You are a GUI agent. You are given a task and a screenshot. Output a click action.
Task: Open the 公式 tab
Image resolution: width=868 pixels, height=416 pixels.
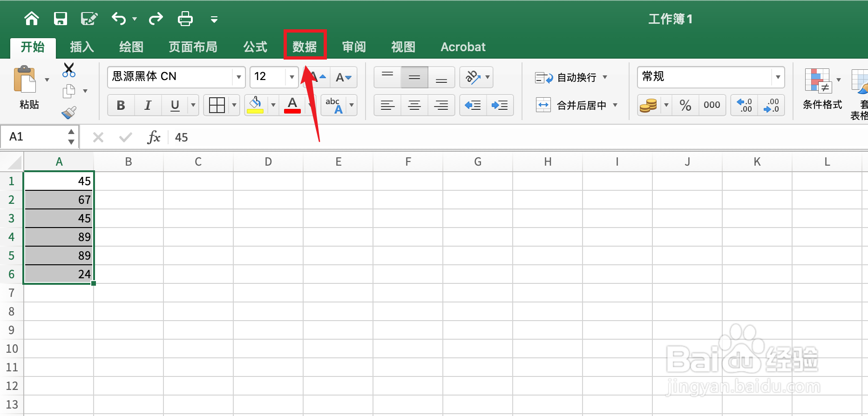[255, 47]
